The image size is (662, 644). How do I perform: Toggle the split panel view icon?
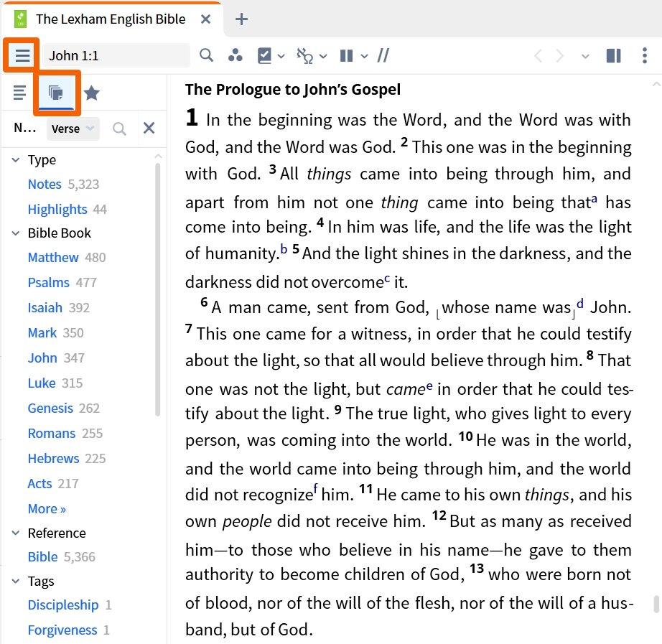tap(613, 55)
